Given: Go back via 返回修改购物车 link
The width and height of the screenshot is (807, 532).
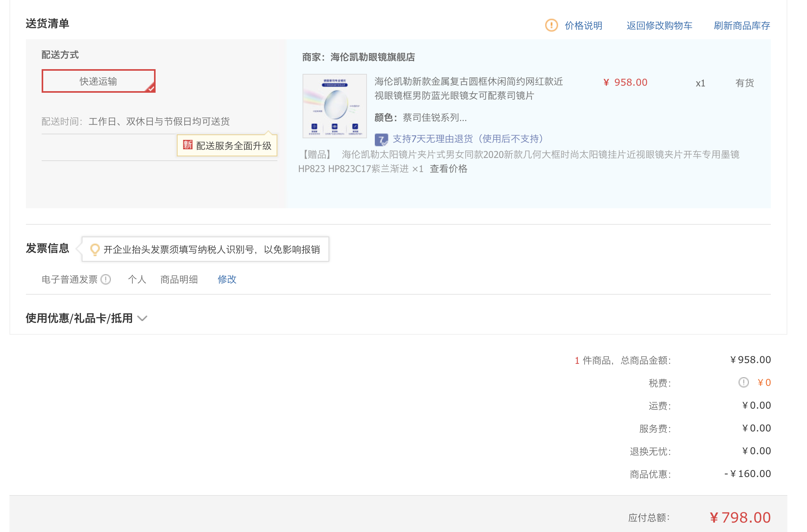Looking at the screenshot, I should coord(659,26).
